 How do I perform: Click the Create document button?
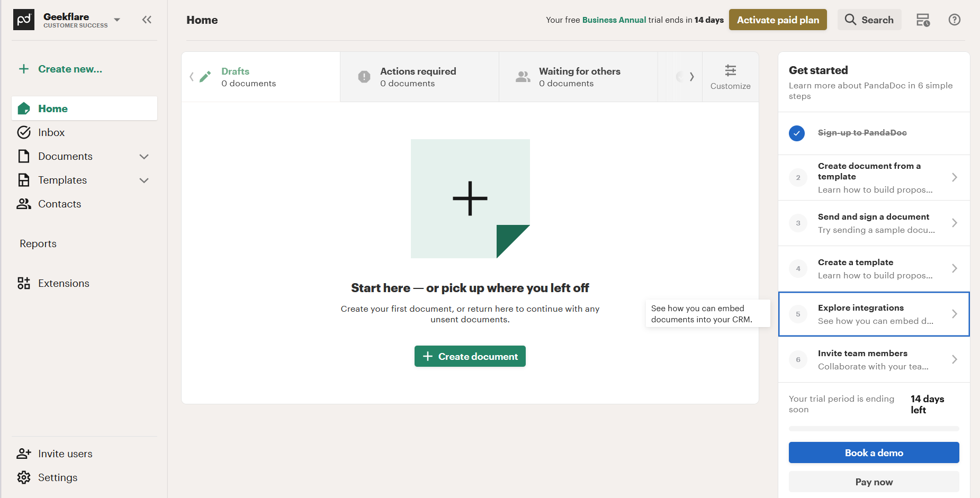coord(470,356)
